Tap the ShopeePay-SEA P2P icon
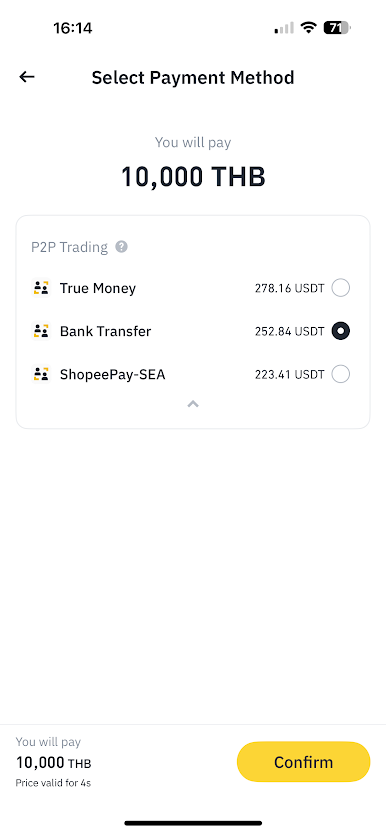The image size is (386, 834). pyautogui.click(x=40, y=374)
